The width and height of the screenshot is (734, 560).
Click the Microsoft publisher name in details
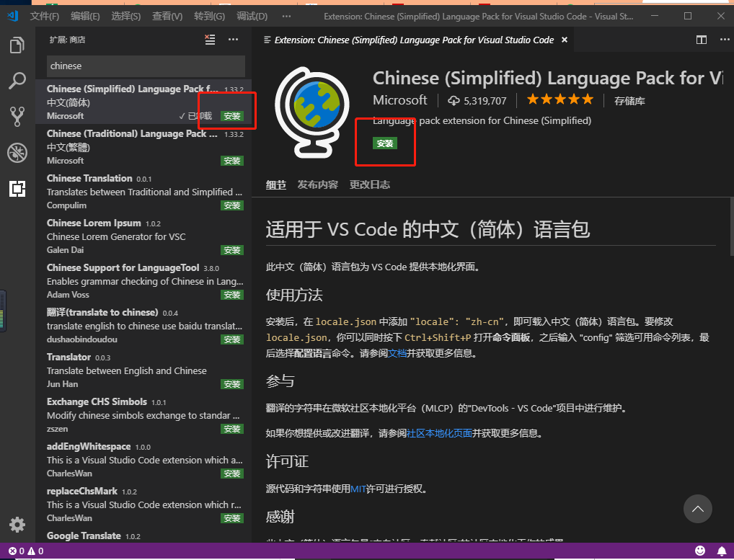pos(399,100)
